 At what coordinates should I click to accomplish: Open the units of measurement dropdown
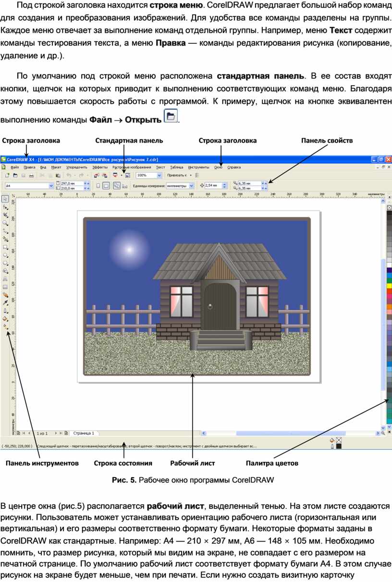click(191, 185)
